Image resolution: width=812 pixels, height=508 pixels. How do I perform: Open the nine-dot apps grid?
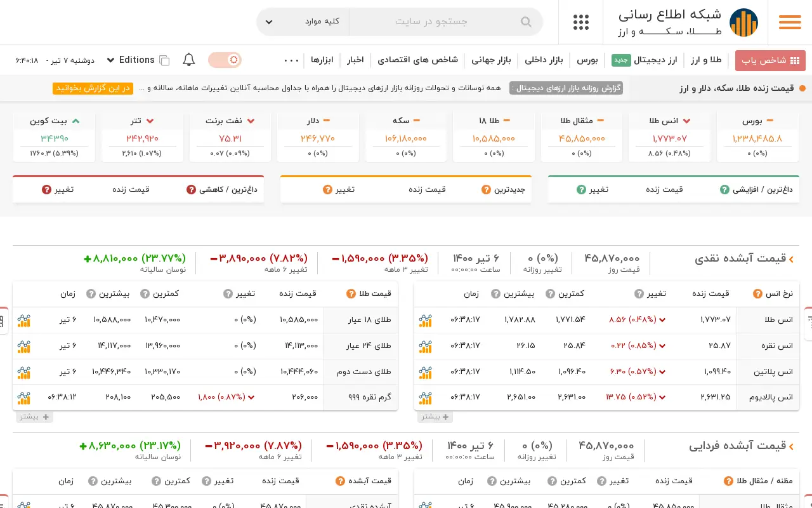tap(580, 22)
